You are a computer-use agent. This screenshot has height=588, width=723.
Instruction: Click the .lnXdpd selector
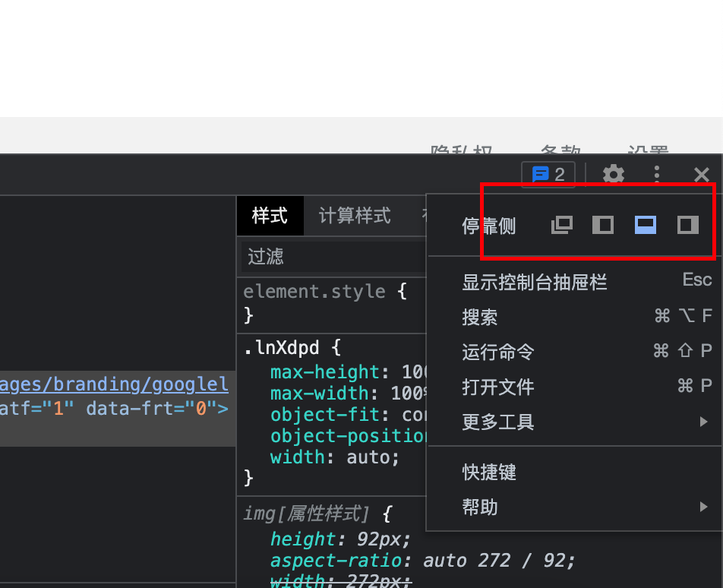point(280,348)
